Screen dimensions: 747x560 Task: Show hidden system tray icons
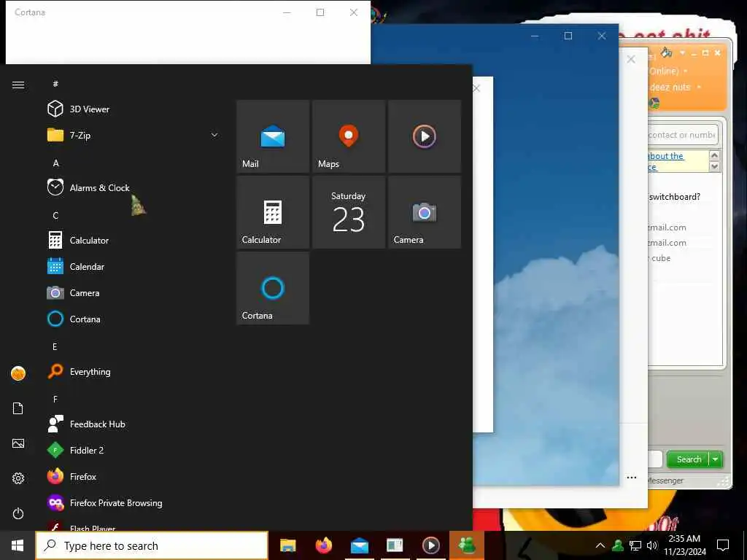(x=600, y=545)
